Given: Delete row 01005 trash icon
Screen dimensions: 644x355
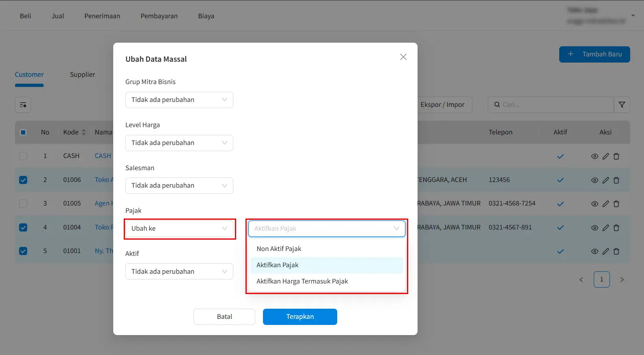Looking at the screenshot, I should pyautogui.click(x=616, y=204).
